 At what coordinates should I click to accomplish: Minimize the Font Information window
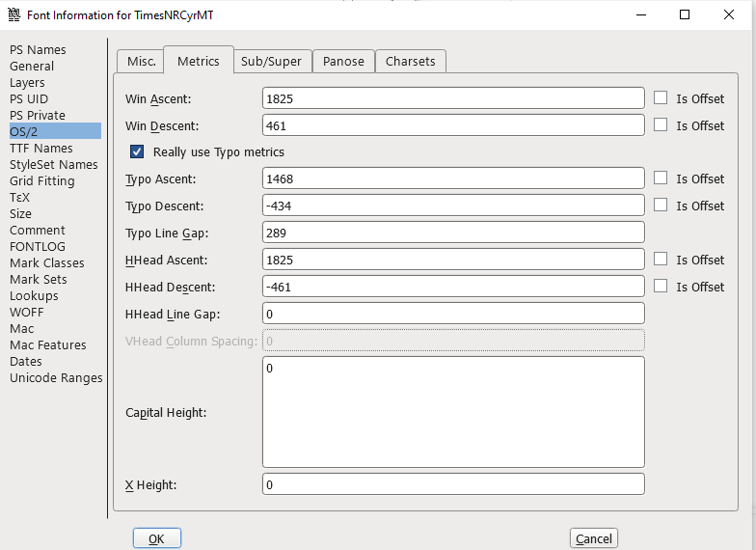coord(640,15)
